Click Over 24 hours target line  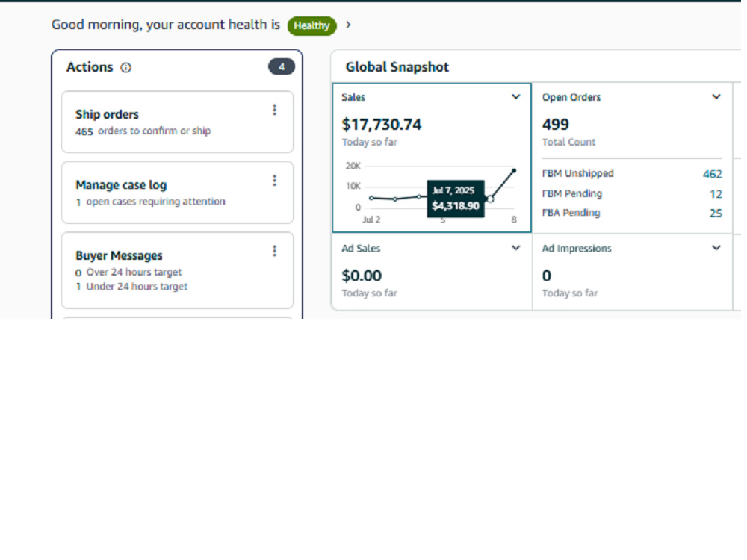click(x=128, y=273)
